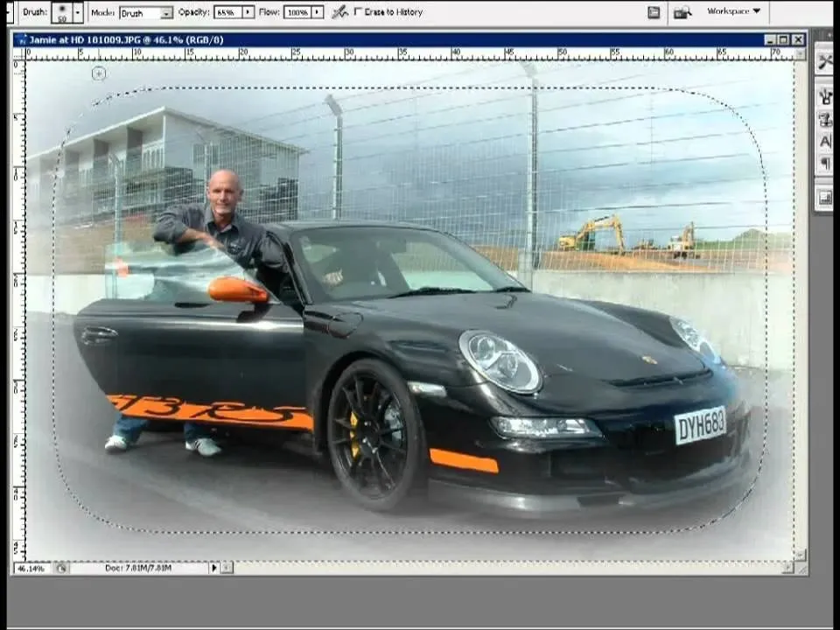Enable the Airbrush option icon
This screenshot has height=630, width=840.
(339, 12)
